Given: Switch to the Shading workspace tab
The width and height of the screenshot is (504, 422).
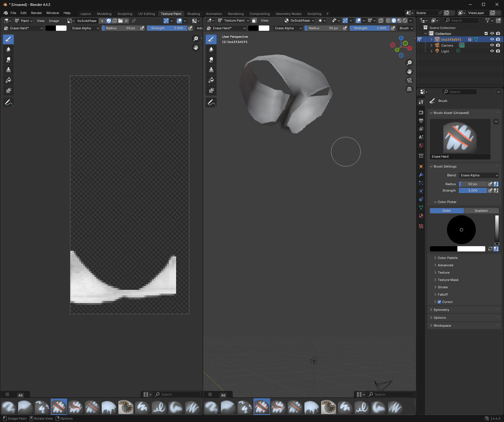Looking at the screenshot, I should (x=193, y=14).
